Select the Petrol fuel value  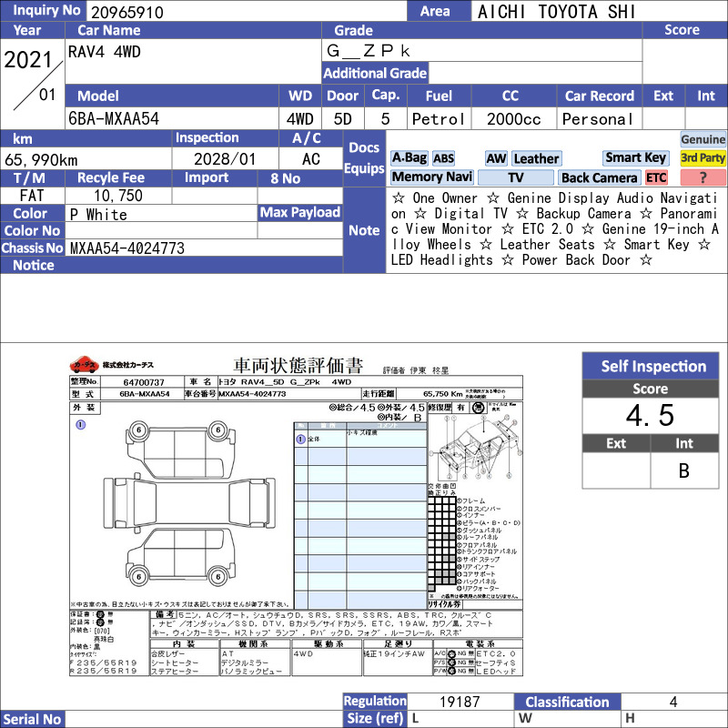pyautogui.click(x=439, y=119)
